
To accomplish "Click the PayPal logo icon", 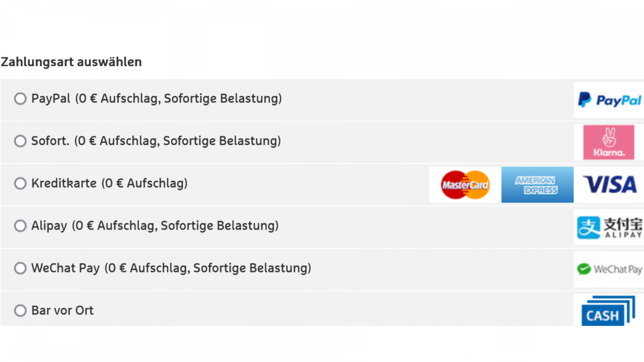I will 609,100.
